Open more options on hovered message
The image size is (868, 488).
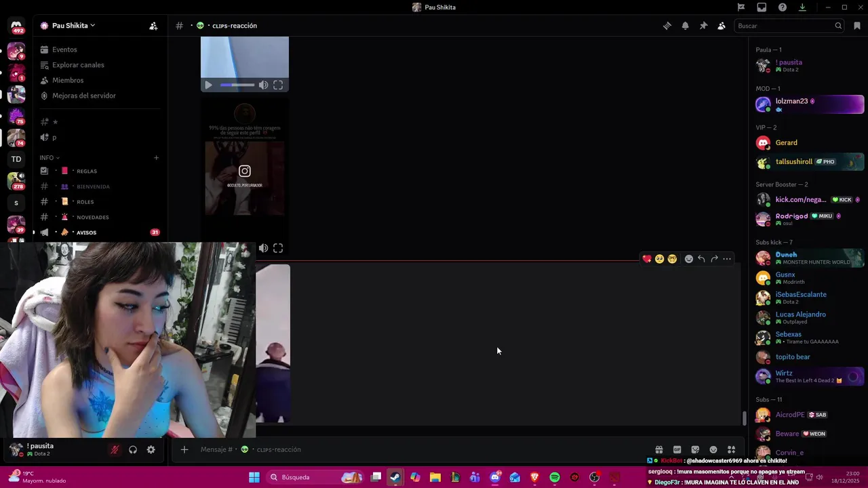click(727, 259)
